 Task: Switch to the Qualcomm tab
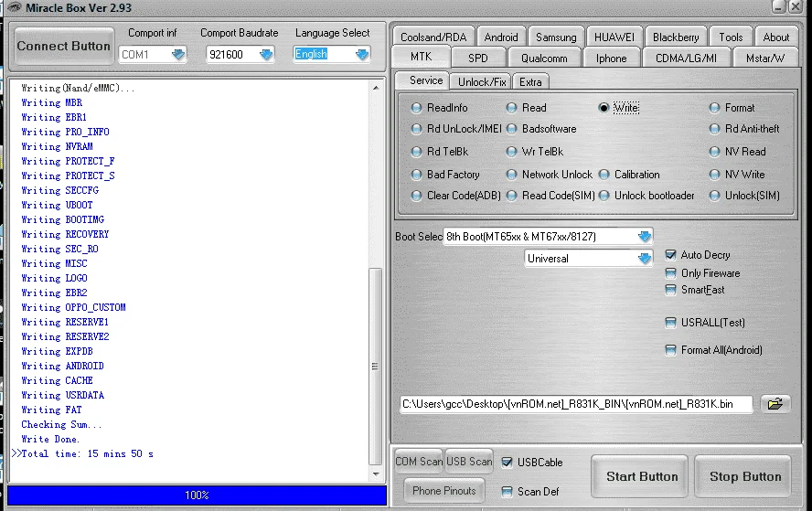[x=544, y=58]
